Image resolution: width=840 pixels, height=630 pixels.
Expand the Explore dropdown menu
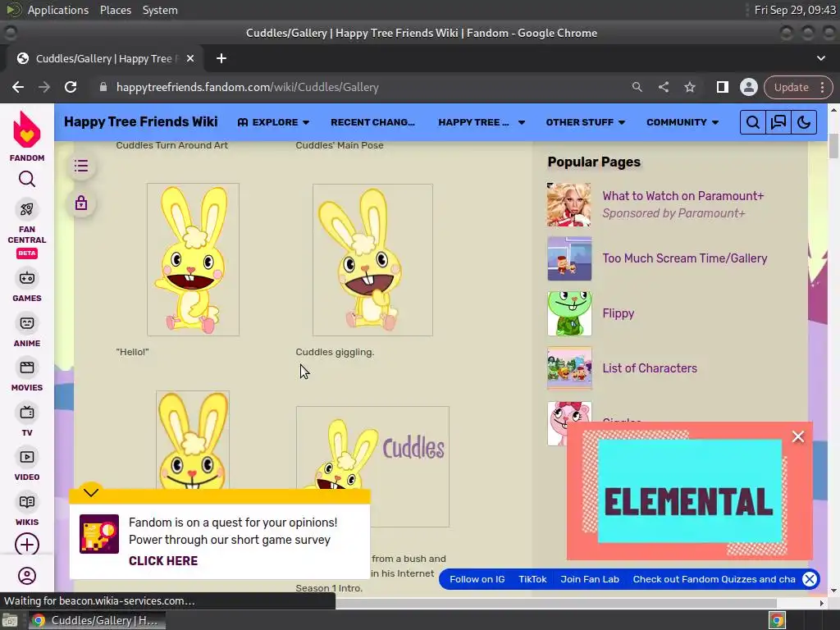tap(274, 122)
